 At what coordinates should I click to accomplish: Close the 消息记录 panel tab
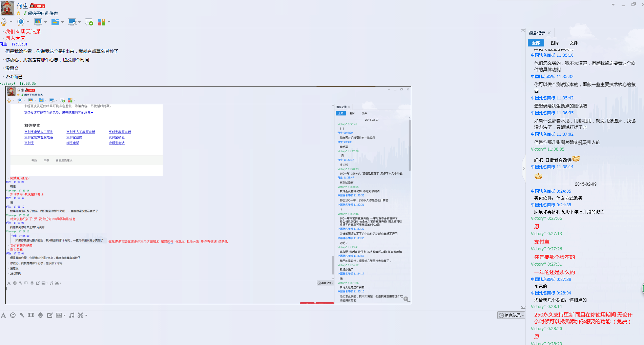549,33
